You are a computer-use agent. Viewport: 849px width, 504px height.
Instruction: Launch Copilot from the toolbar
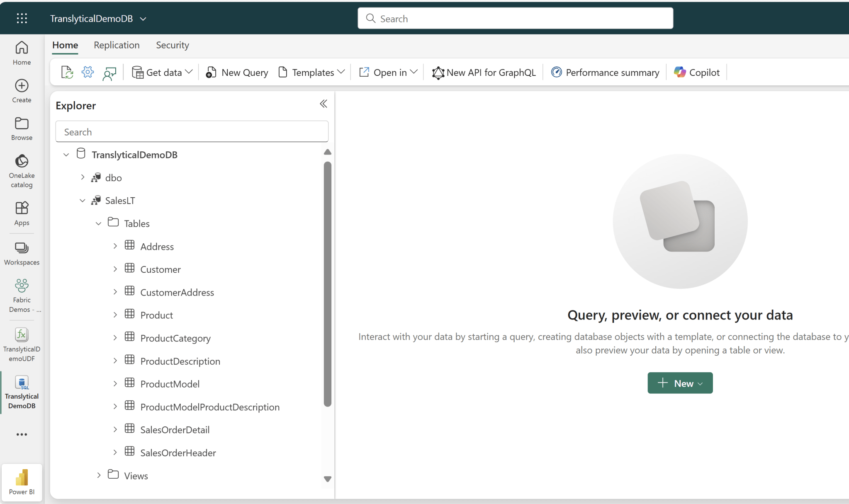coord(696,72)
